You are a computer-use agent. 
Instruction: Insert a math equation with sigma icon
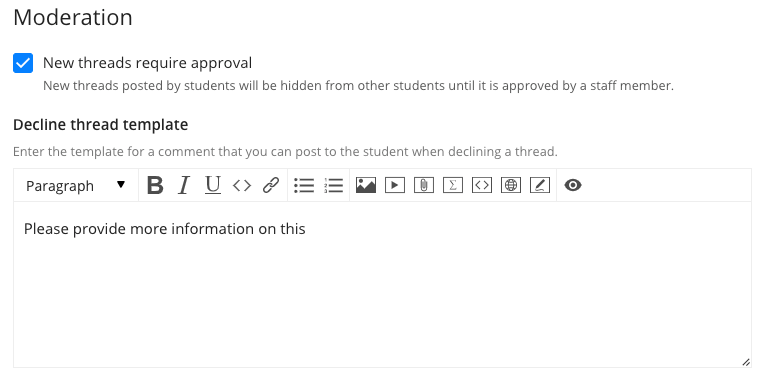pyautogui.click(x=453, y=185)
